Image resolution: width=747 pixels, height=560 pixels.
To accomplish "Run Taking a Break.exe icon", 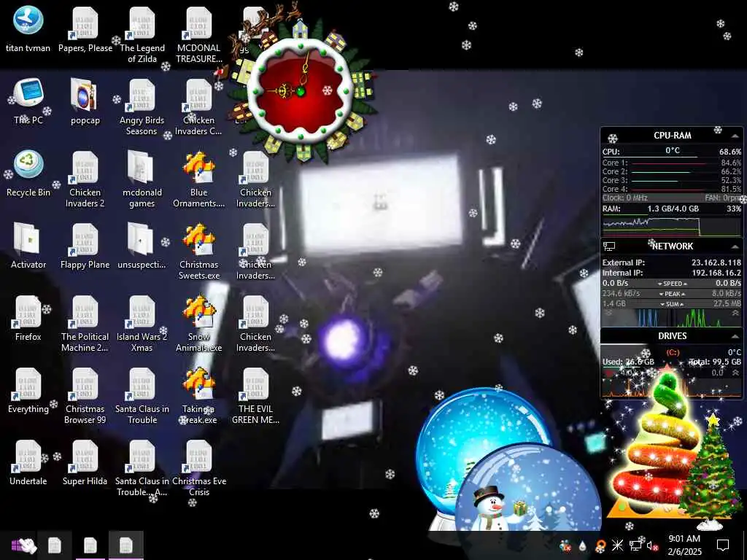I will [x=198, y=396].
